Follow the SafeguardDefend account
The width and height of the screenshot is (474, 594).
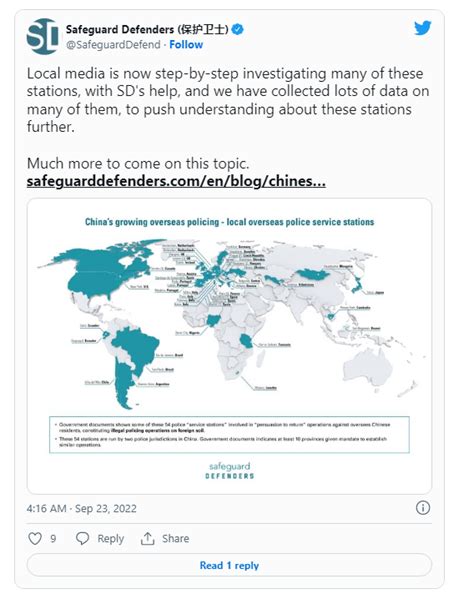186,45
